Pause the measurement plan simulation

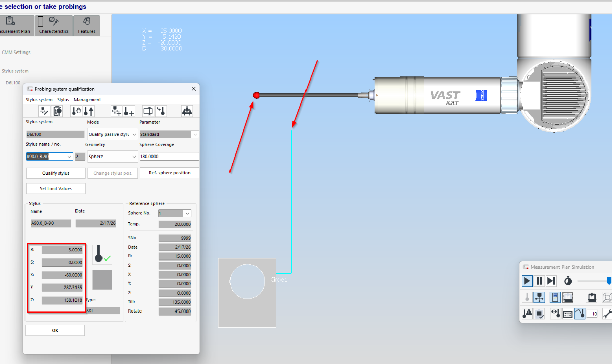(x=539, y=281)
